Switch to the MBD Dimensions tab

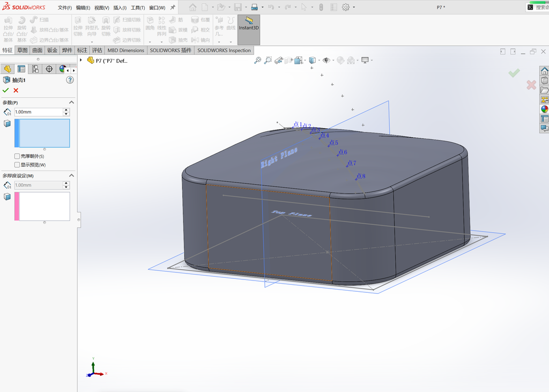point(125,50)
